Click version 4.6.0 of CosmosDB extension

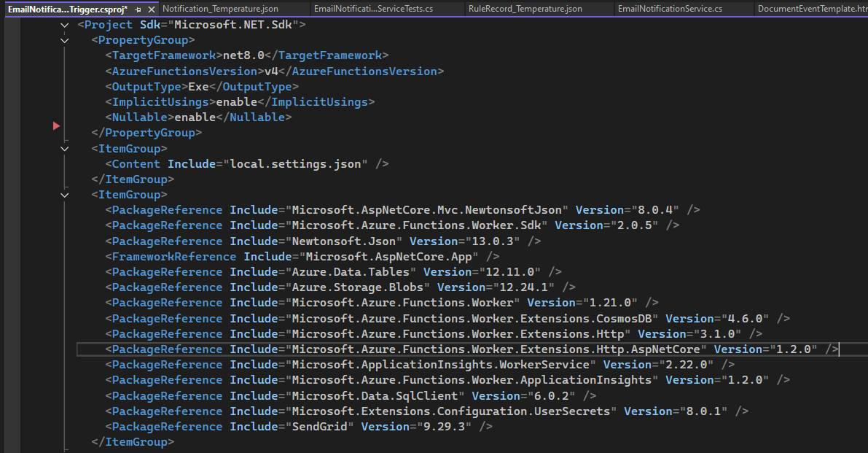click(x=745, y=319)
